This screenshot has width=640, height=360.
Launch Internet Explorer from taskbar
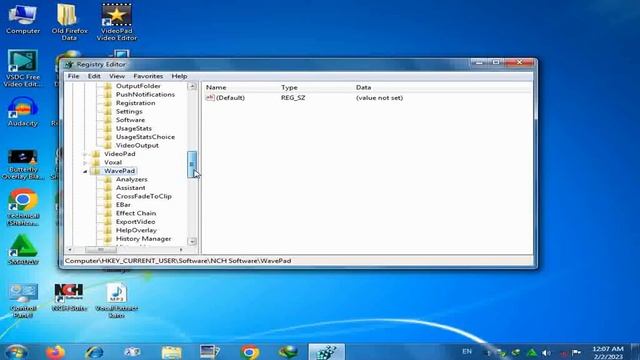(x=94, y=352)
